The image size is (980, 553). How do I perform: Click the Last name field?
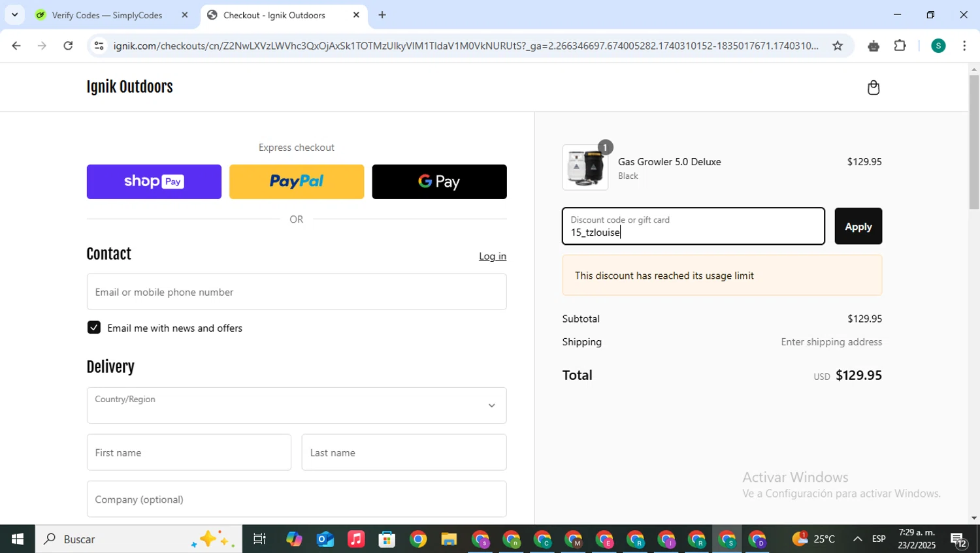click(404, 452)
